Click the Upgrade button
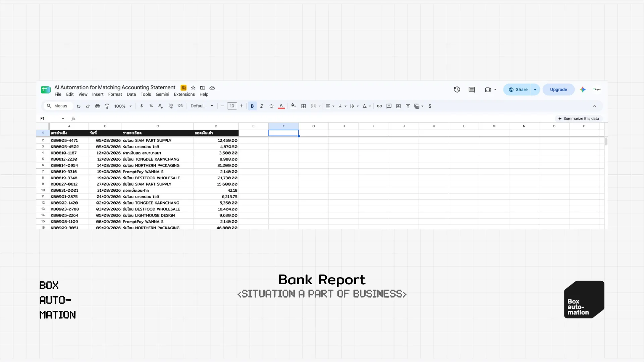644x362 pixels. 558,89
